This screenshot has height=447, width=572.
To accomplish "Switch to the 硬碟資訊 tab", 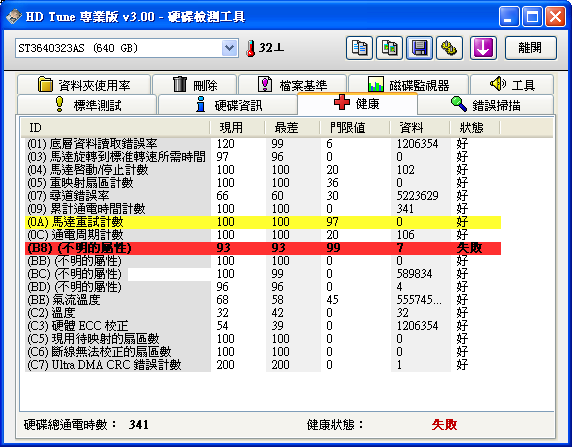I will [x=228, y=105].
